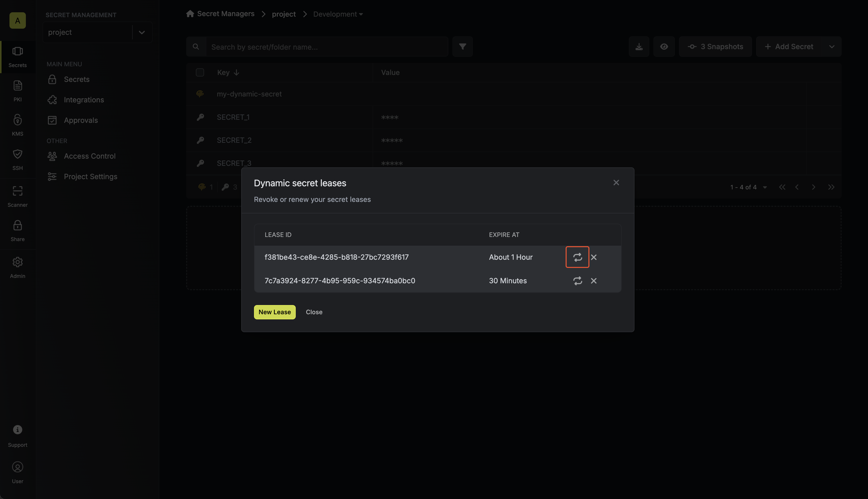Check the select-all checkbox beside Key
The image size is (868, 499).
(200, 72)
